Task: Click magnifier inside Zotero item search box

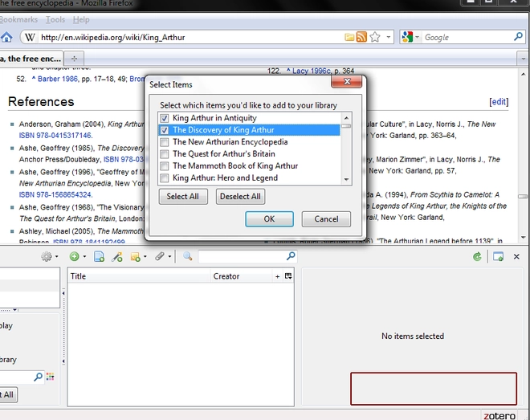Action: point(291,256)
